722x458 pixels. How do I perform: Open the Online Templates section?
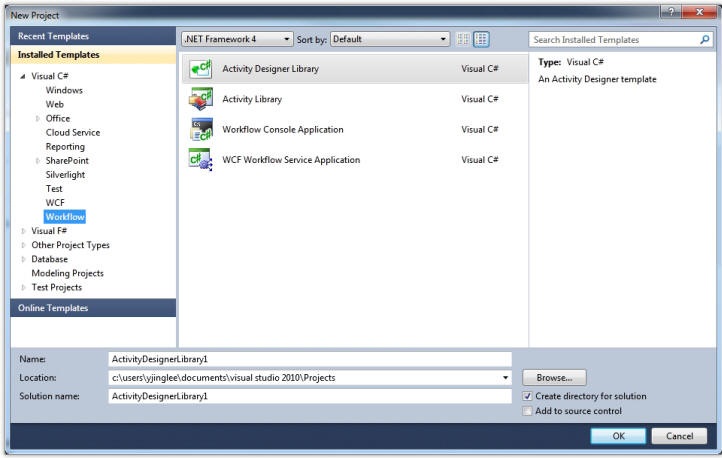93,308
